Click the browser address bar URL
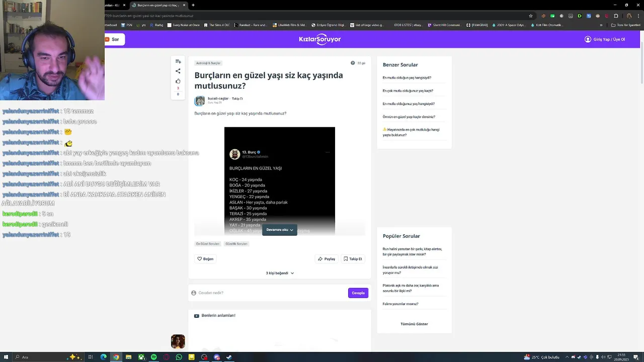 tap(149, 16)
